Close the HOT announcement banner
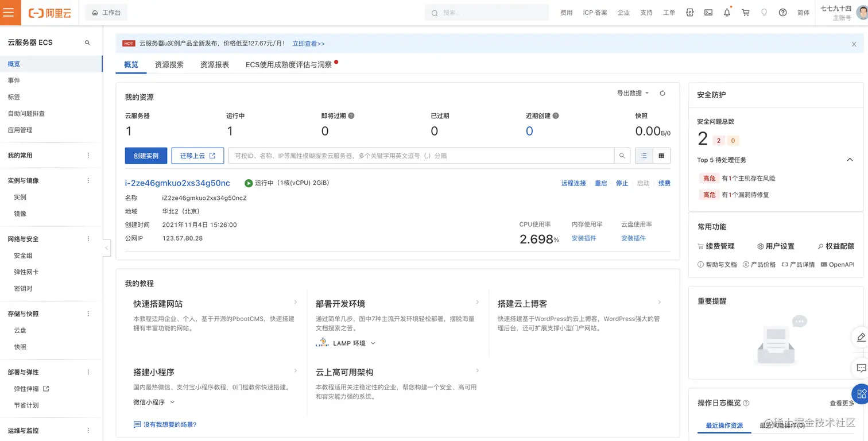Viewport: 868px width, 441px height. tap(854, 44)
